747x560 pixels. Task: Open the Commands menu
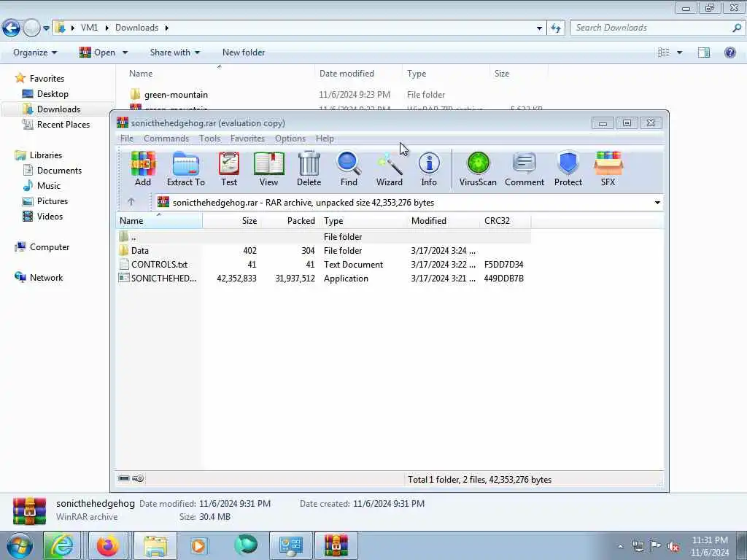(x=166, y=139)
